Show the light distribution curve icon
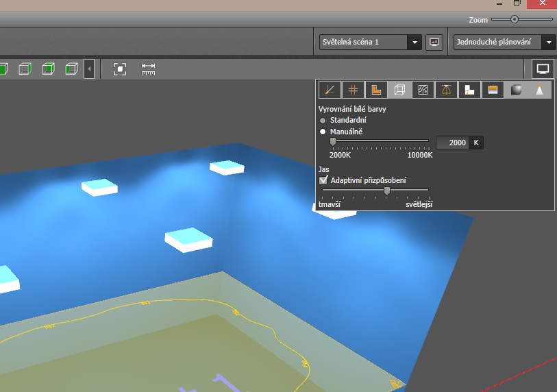557x392 pixels. pos(446,90)
